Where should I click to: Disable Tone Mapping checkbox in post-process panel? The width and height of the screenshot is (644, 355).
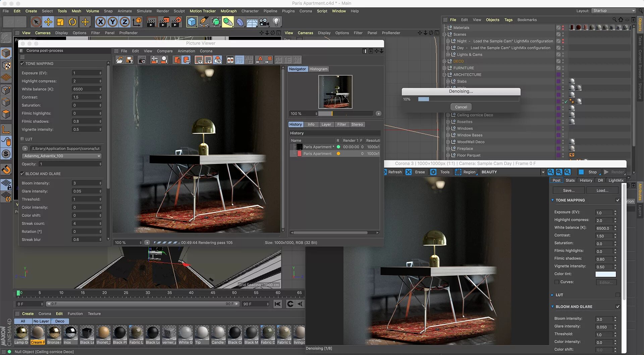pos(22,63)
